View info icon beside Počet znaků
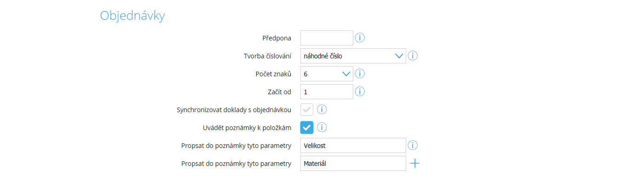This screenshot has width=644, height=176. click(360, 74)
